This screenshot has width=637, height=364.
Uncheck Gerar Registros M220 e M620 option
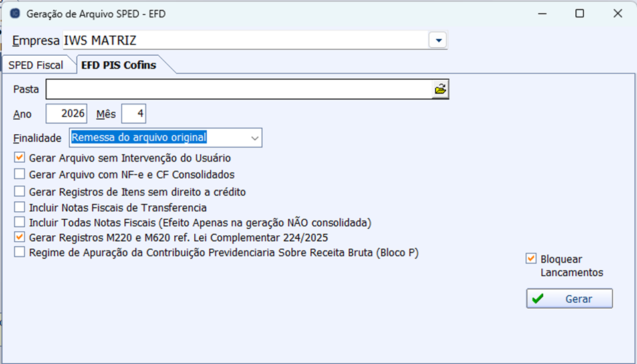pyautogui.click(x=19, y=237)
